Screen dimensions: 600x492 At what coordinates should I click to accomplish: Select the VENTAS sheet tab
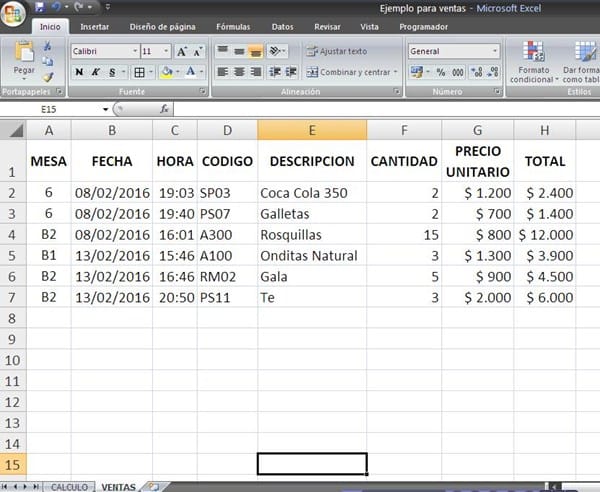click(x=118, y=487)
